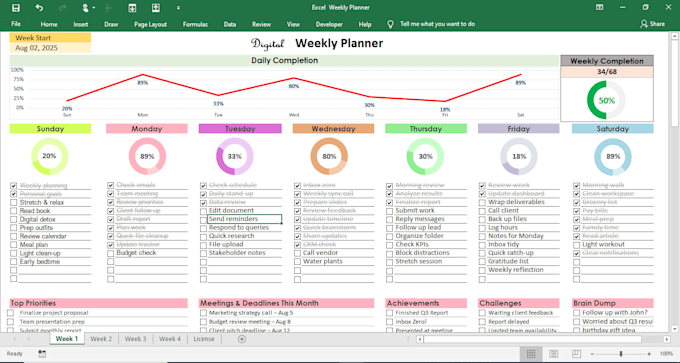
Task: Click the table icon with down arrow in quick access
Action: click(132, 8)
